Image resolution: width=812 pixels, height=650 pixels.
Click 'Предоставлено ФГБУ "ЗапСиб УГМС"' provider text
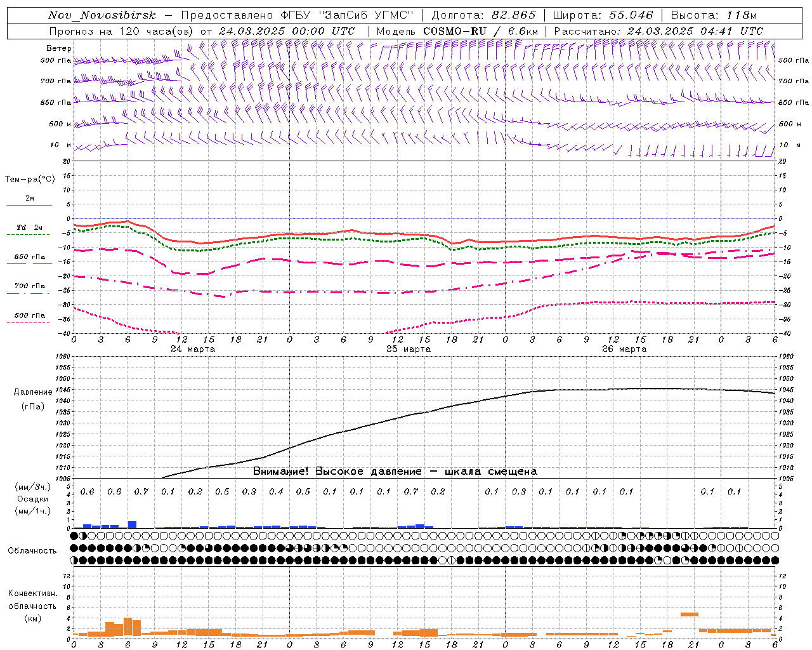pos(298,16)
